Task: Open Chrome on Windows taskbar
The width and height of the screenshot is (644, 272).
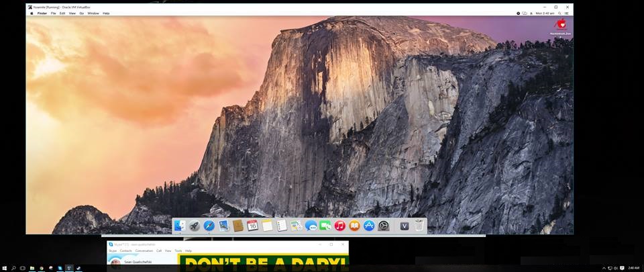Action: pos(42,268)
